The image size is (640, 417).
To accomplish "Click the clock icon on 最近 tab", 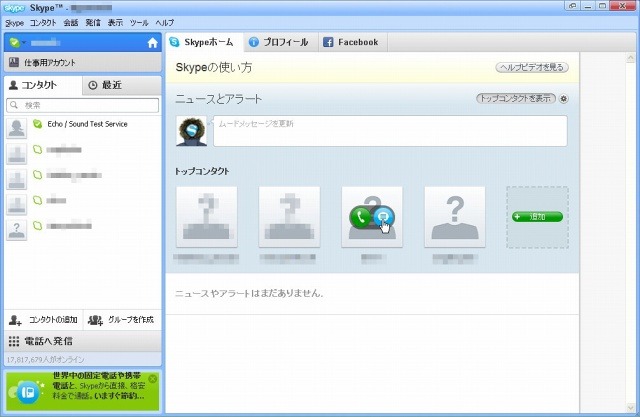I will (93, 85).
